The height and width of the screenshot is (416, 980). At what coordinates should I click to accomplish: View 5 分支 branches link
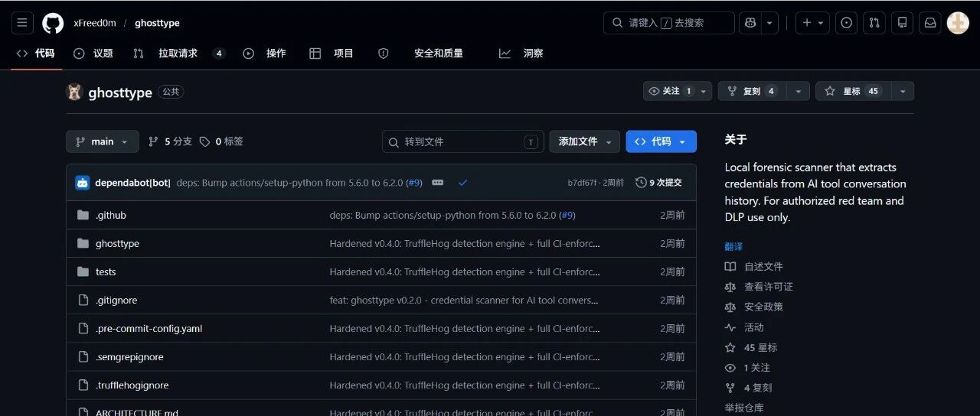pyautogui.click(x=170, y=141)
